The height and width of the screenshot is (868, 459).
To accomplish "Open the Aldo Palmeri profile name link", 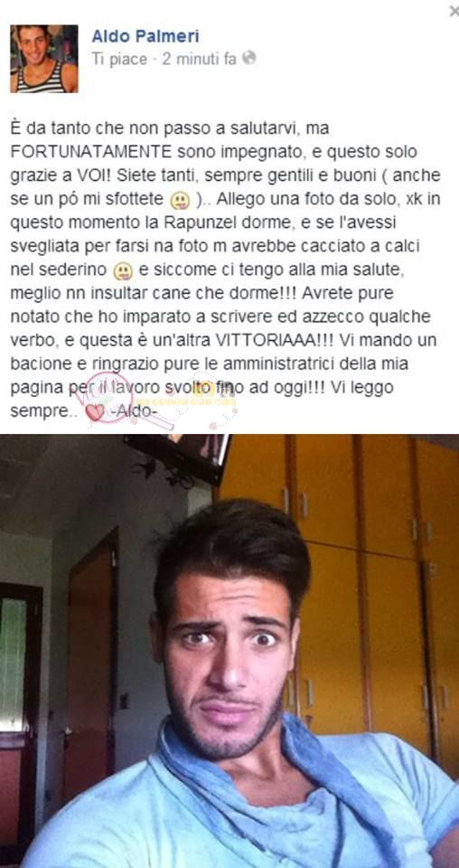I will tap(145, 36).
